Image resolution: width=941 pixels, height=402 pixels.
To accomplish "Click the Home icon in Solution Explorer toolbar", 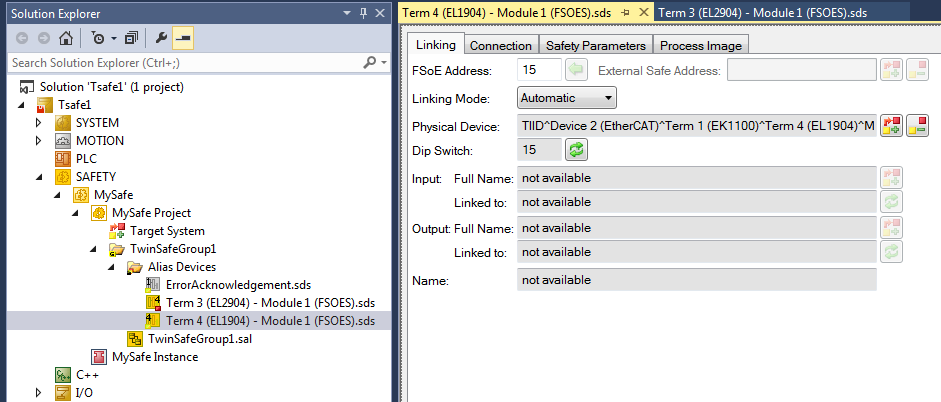I will click(66, 39).
